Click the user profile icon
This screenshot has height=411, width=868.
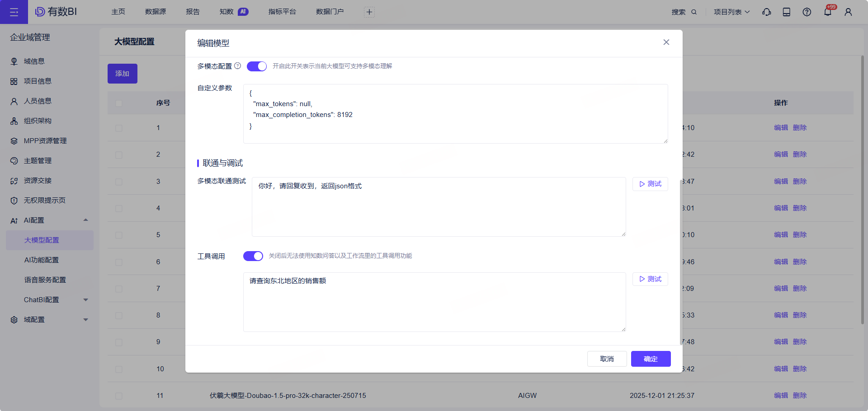(848, 12)
